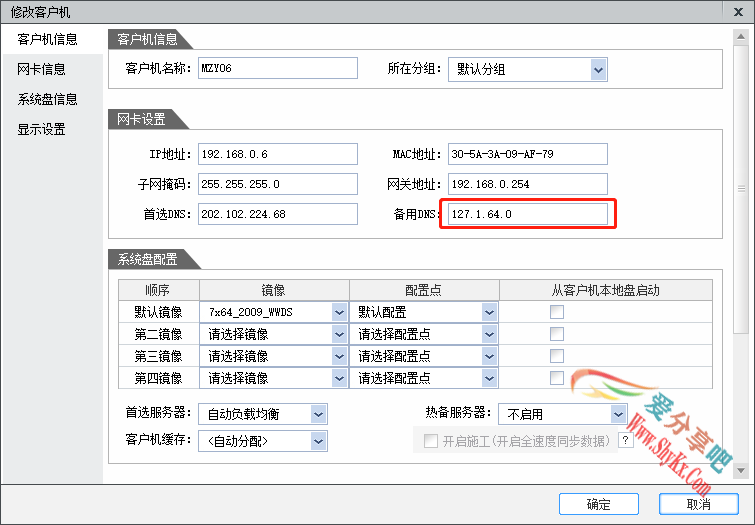This screenshot has height=525, width=755.
Task: Check local disk boot for 第四镜像
Action: pyautogui.click(x=557, y=378)
